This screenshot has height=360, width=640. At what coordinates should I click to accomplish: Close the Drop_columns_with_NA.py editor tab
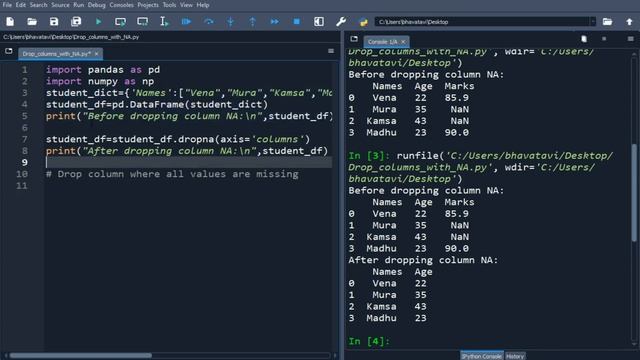point(97,53)
